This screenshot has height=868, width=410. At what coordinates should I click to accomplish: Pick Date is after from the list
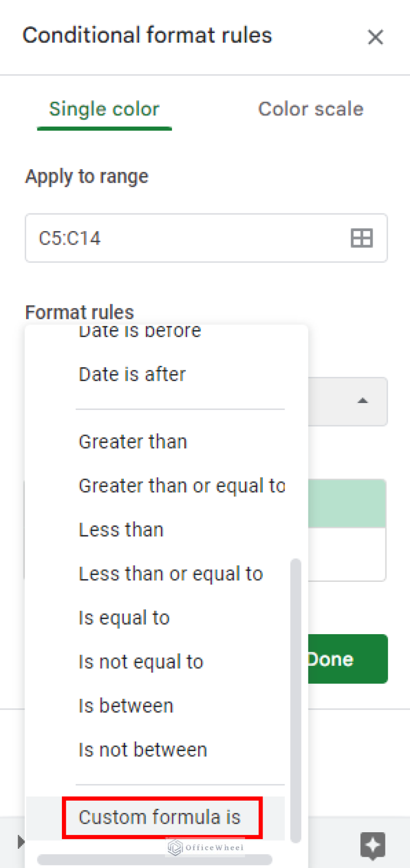pyautogui.click(x=131, y=374)
